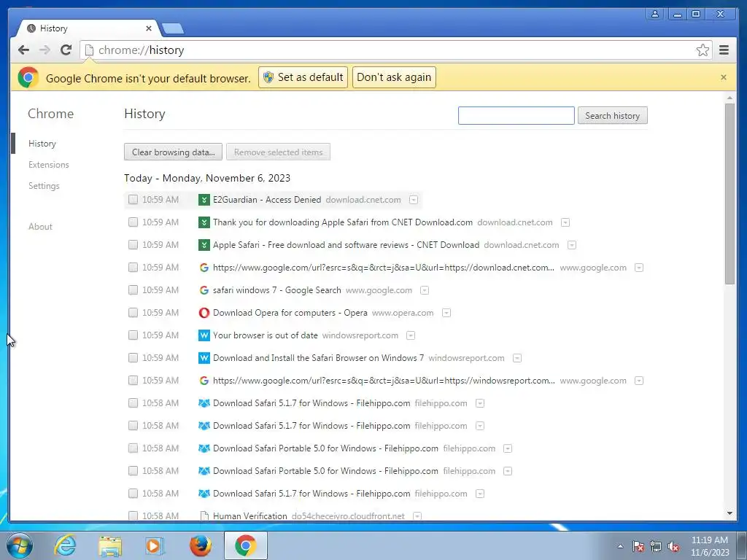The height and width of the screenshot is (560, 747).
Task: Launch Internet Explorer from the taskbar
Action: click(65, 545)
